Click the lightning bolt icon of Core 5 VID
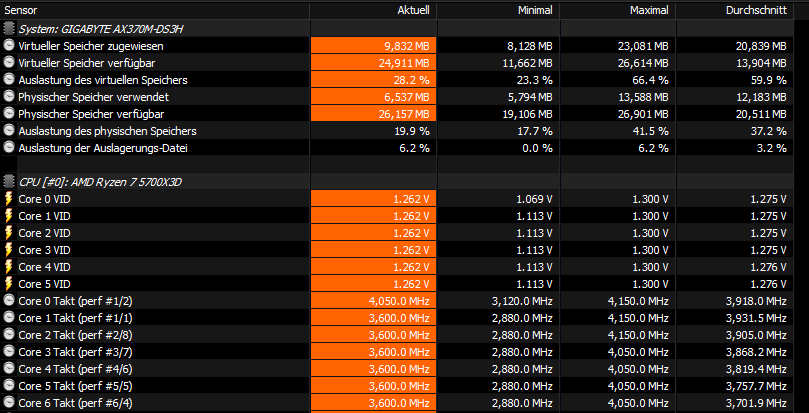The height and width of the screenshot is (413, 809). coord(9,284)
